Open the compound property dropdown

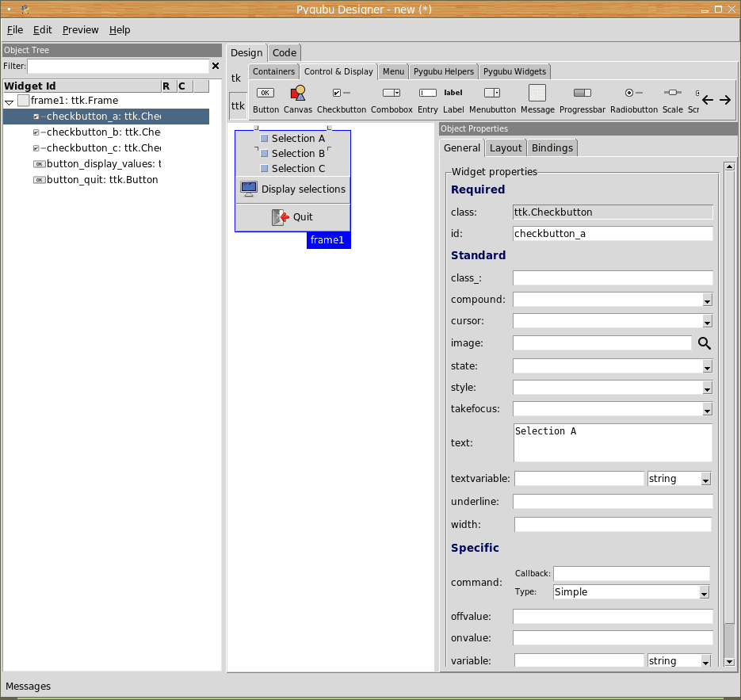click(706, 300)
